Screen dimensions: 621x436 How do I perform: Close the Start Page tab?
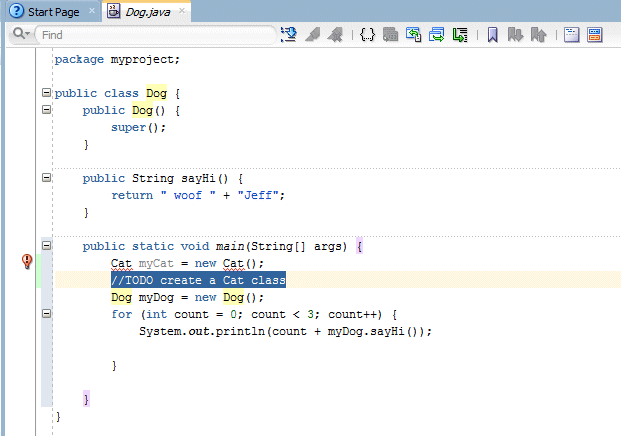point(91,11)
